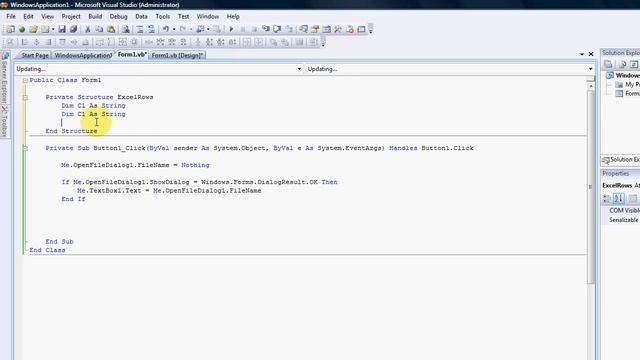Open the active files list dropdown

tap(582, 54)
